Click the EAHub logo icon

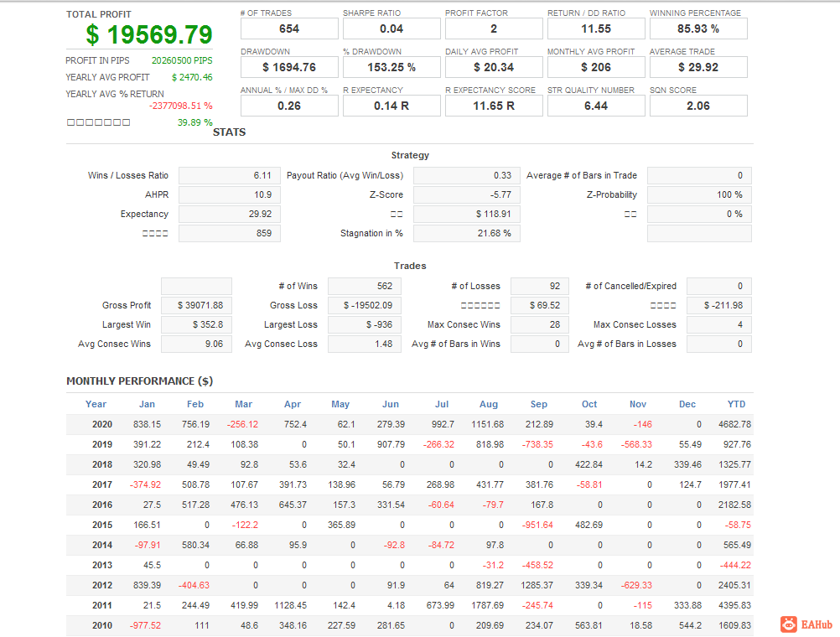pyautogui.click(x=789, y=624)
